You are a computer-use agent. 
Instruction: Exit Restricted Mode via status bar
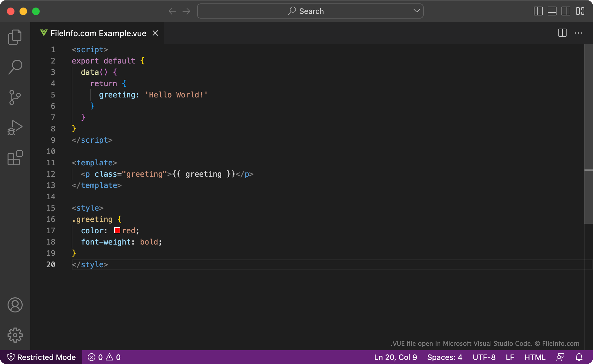41,357
